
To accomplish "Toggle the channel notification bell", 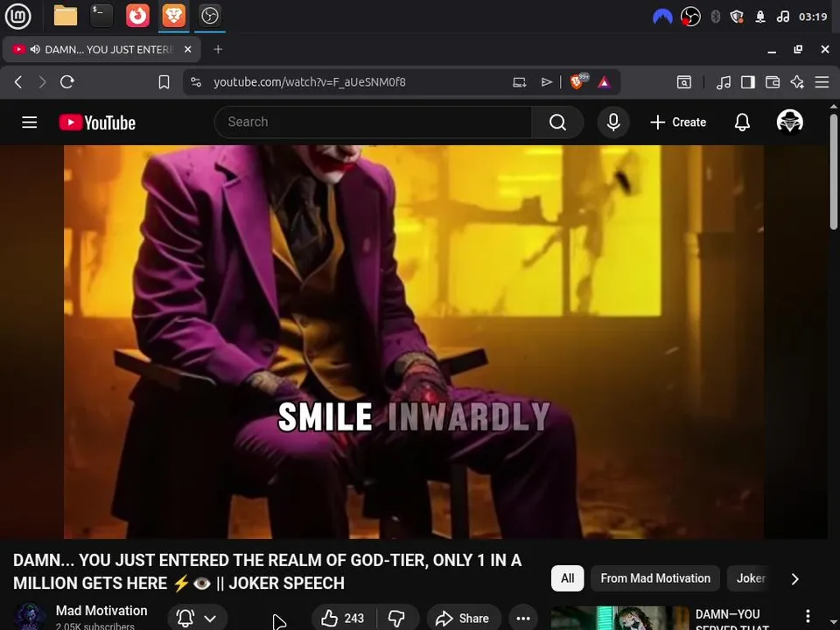I will coord(185,619).
